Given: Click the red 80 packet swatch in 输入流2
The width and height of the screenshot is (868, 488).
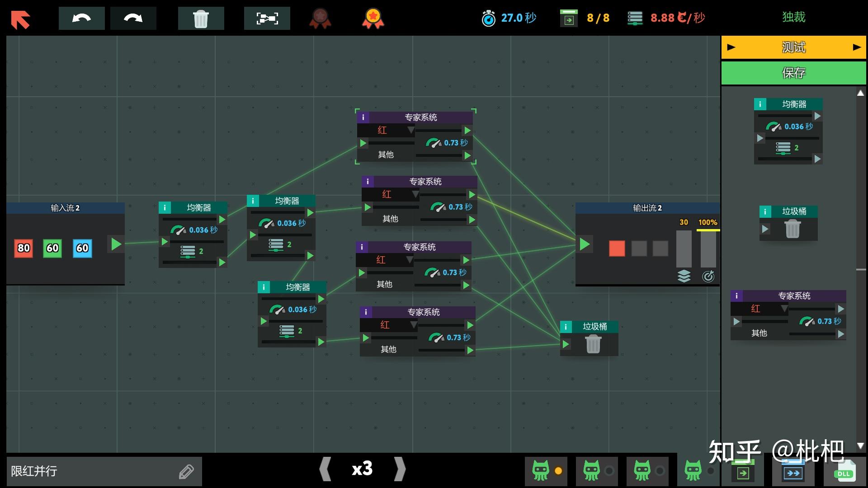Looking at the screenshot, I should pos(23,249).
